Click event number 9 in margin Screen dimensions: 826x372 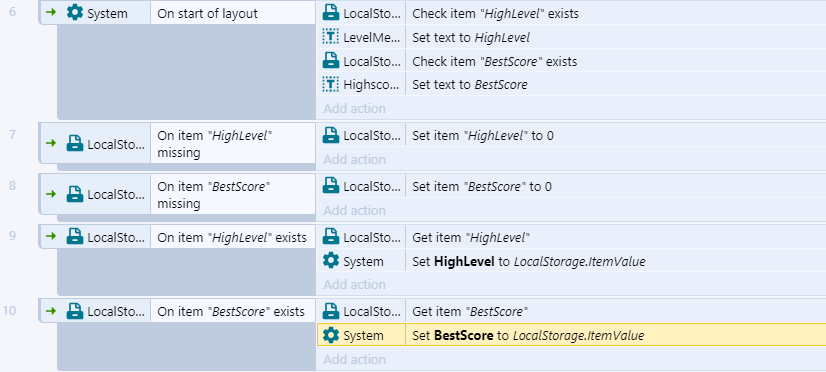tap(13, 236)
